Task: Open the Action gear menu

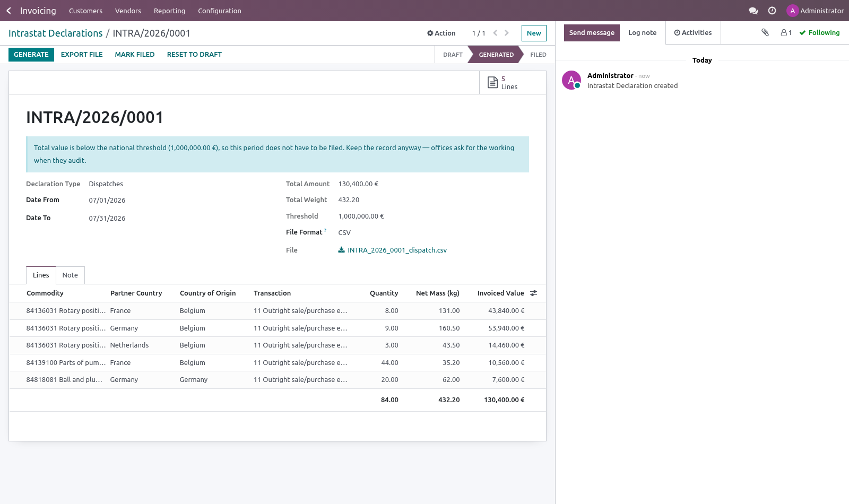Action: (441, 33)
